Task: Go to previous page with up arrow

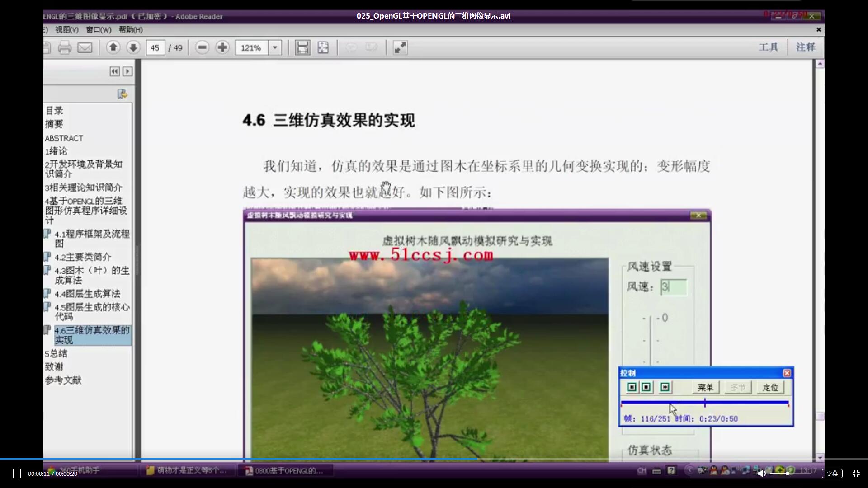Action: (113, 47)
